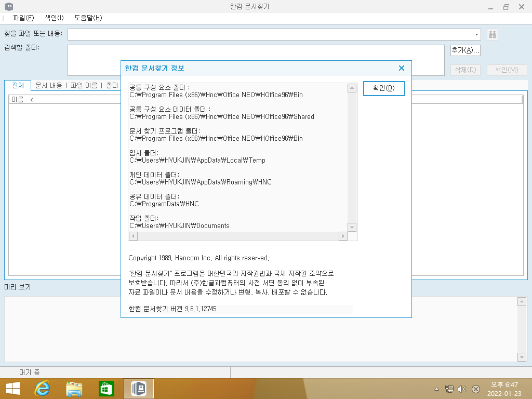
Task: Click the preview pane scroll down arrow
Action: (522, 357)
